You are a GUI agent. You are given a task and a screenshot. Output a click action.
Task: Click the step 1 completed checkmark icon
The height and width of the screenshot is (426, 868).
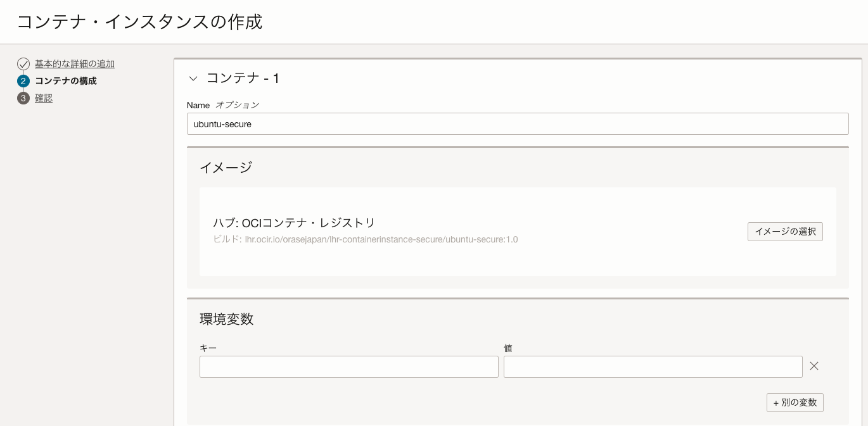point(23,64)
